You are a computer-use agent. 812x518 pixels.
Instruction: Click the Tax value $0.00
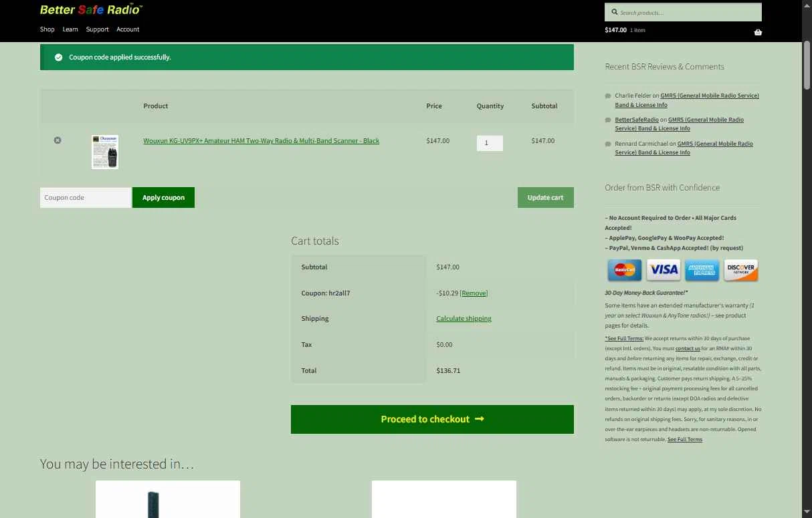(x=444, y=345)
